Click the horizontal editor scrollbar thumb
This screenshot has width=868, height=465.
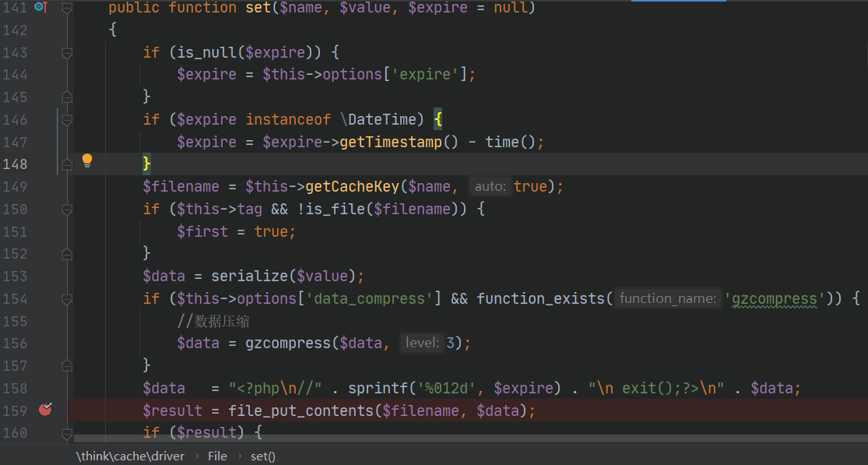coord(470,439)
